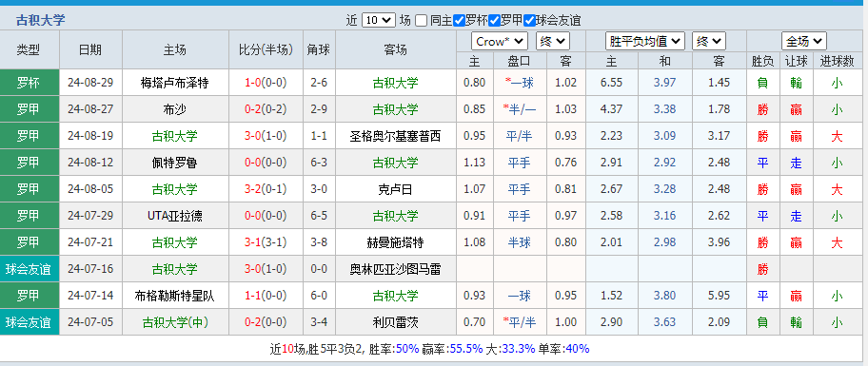868x366 pixels.
Task: Open the 胜平负均值 dropdown
Action: [645, 42]
